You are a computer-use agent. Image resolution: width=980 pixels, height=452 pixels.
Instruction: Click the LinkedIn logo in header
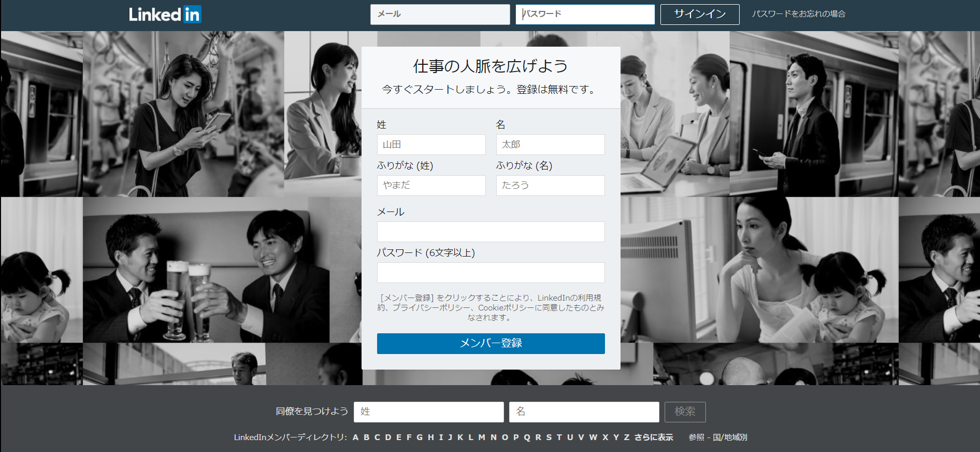click(165, 14)
